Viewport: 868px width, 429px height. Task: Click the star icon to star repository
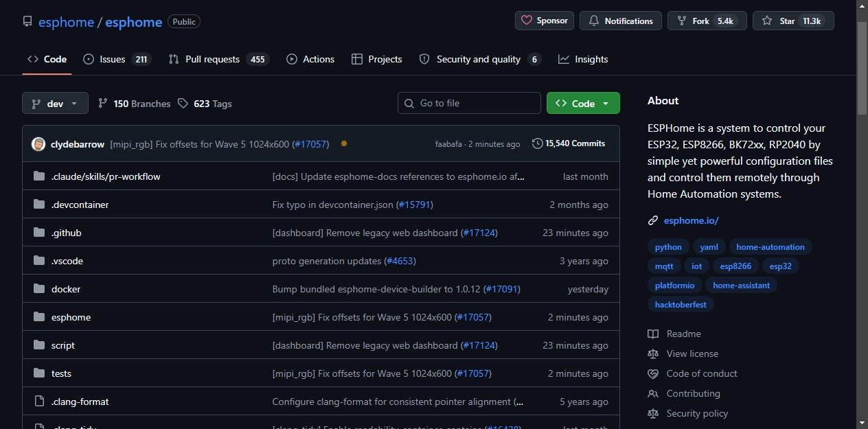[x=767, y=21]
